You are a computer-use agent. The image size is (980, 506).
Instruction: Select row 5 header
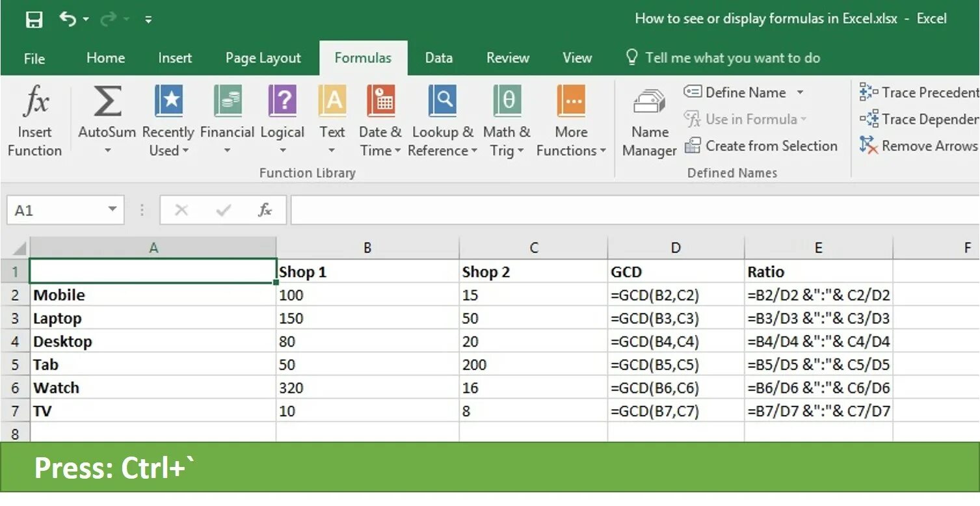click(15, 365)
